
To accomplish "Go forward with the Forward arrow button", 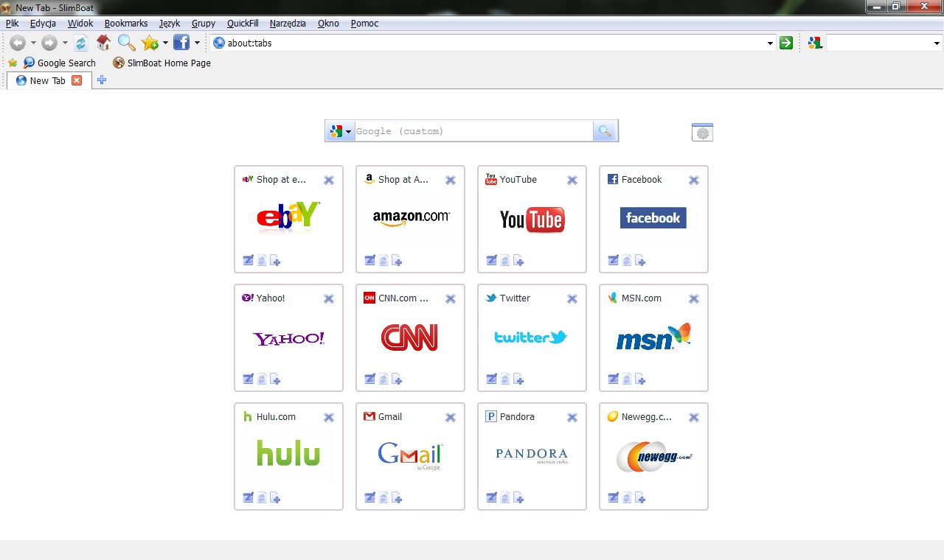I will tap(49, 43).
